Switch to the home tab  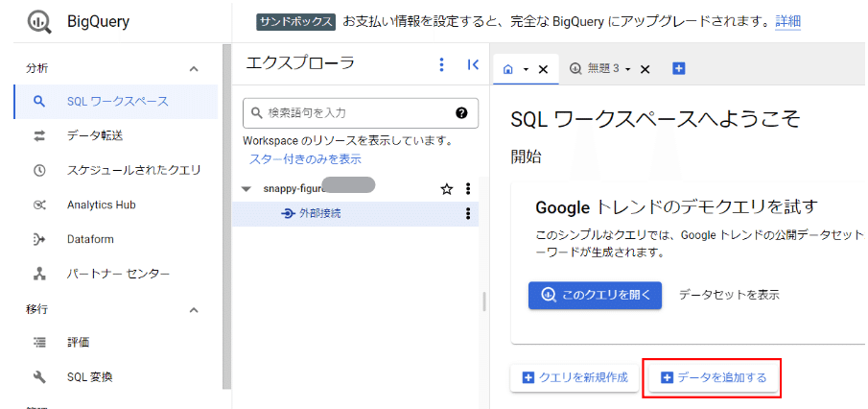[508, 69]
